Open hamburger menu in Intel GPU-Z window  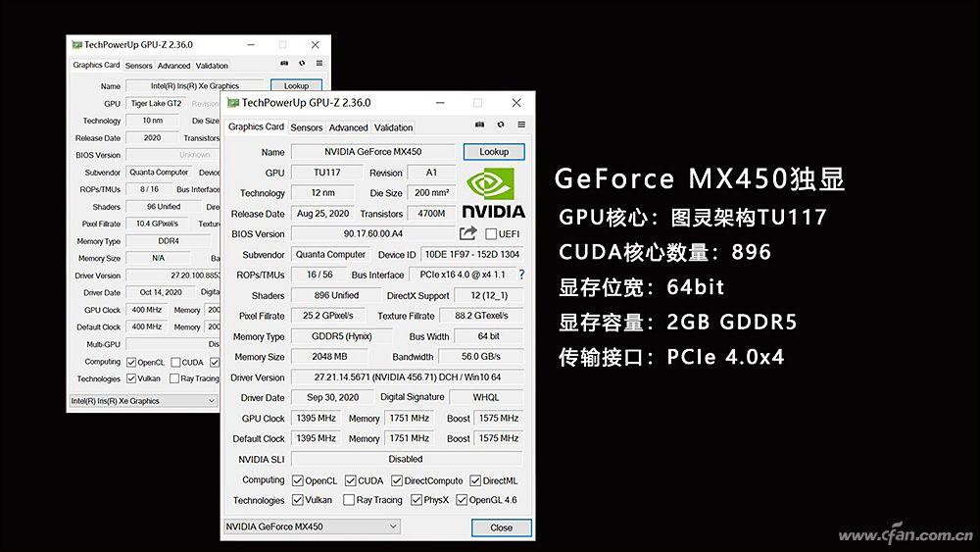(x=319, y=64)
